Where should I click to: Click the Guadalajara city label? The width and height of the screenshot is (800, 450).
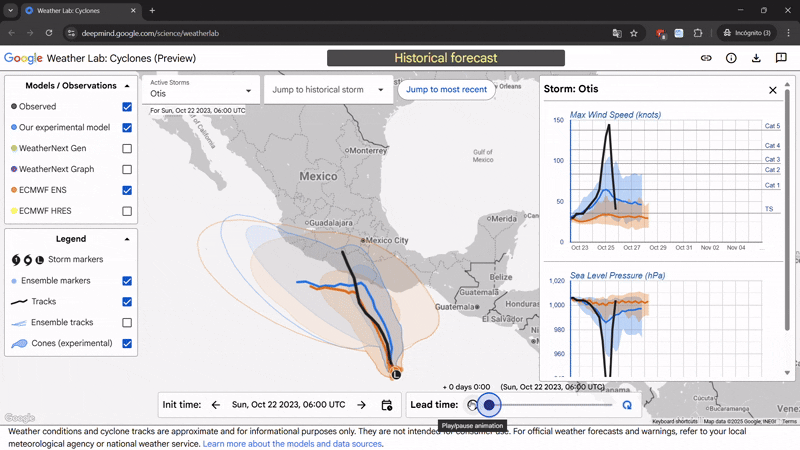coord(331,223)
